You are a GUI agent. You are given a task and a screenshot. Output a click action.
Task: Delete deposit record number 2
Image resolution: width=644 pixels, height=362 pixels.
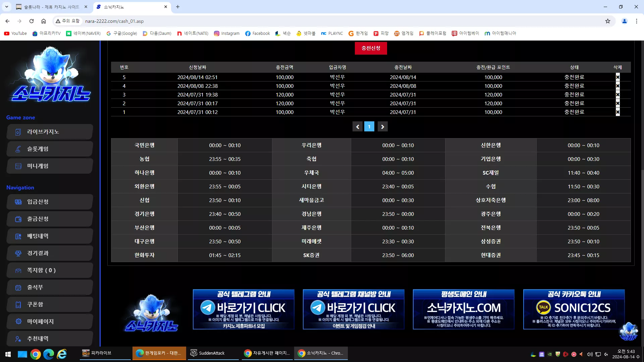(x=618, y=103)
